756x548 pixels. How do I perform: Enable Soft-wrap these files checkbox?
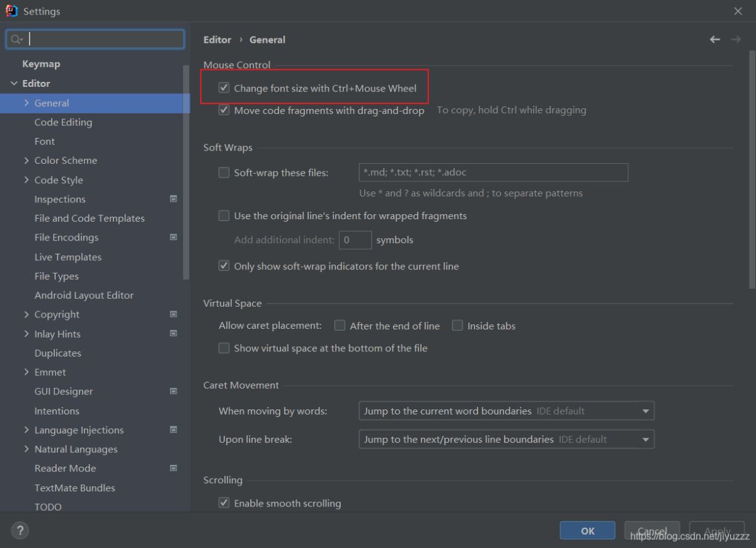[x=224, y=173]
